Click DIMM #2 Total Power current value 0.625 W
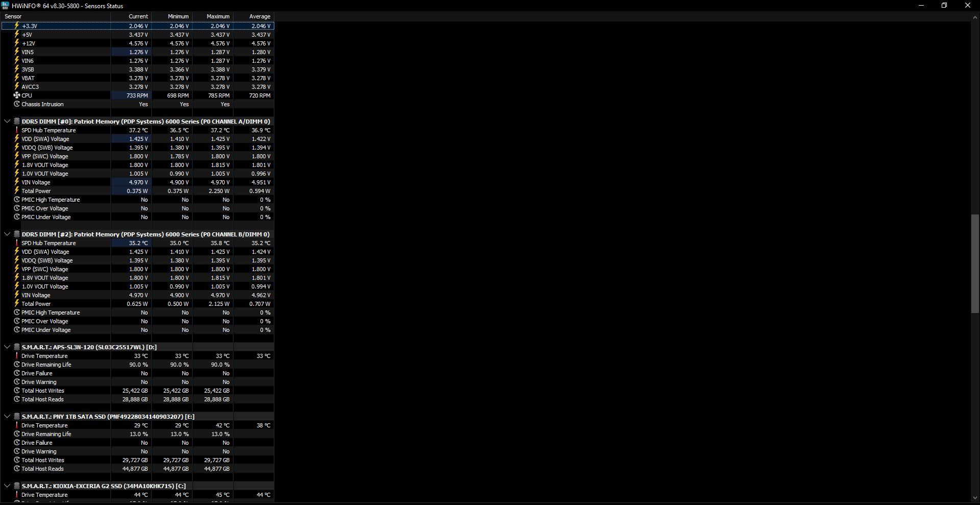980x505 pixels. point(137,304)
